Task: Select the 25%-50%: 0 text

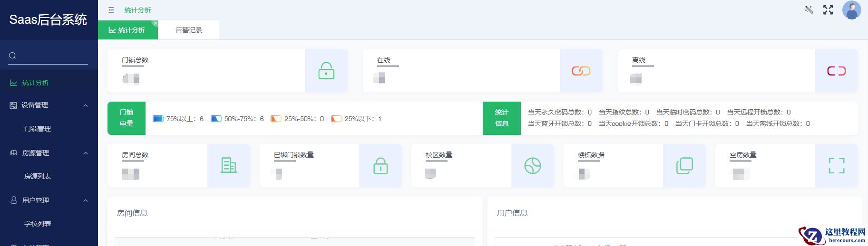Action: coord(304,119)
